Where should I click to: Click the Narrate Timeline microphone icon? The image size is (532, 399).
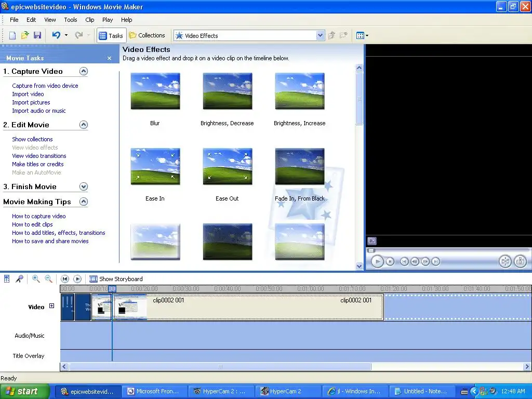click(19, 279)
